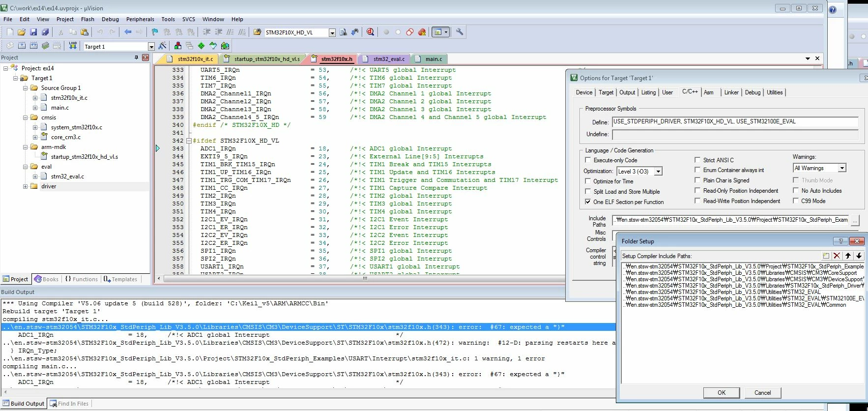Click the Save All icon
This screenshot has width=868, height=411.
pyautogui.click(x=45, y=32)
